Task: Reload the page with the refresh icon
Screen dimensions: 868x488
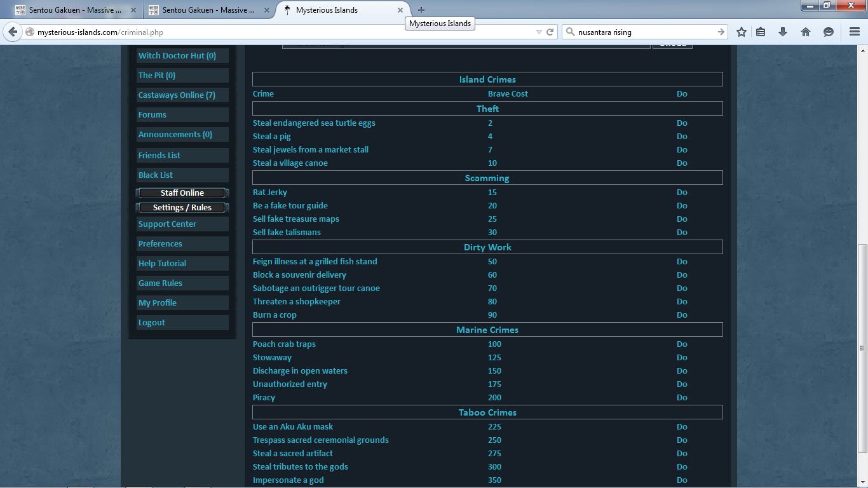Action: [550, 32]
